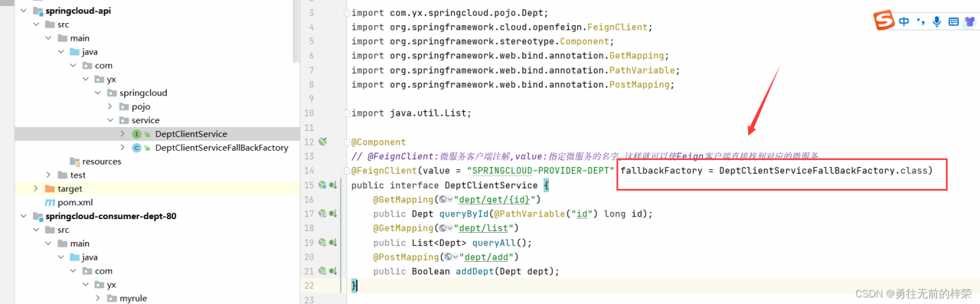The height and width of the screenshot is (304, 980).
Task: Click the project tree vertical scrollbar
Action: (296, 31)
